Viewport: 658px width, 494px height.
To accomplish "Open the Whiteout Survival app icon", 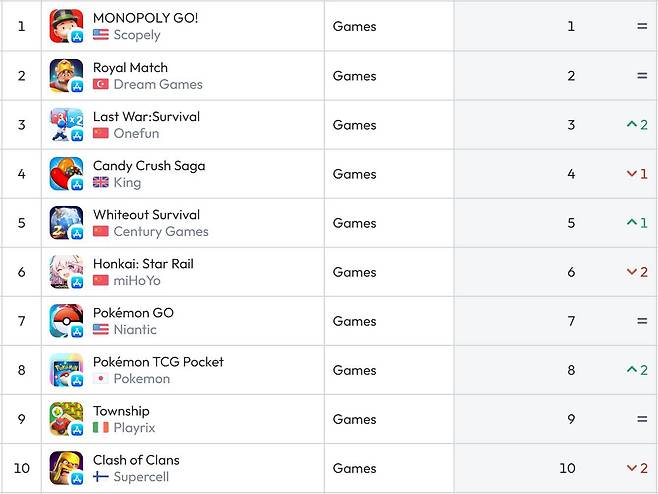I will (x=66, y=223).
